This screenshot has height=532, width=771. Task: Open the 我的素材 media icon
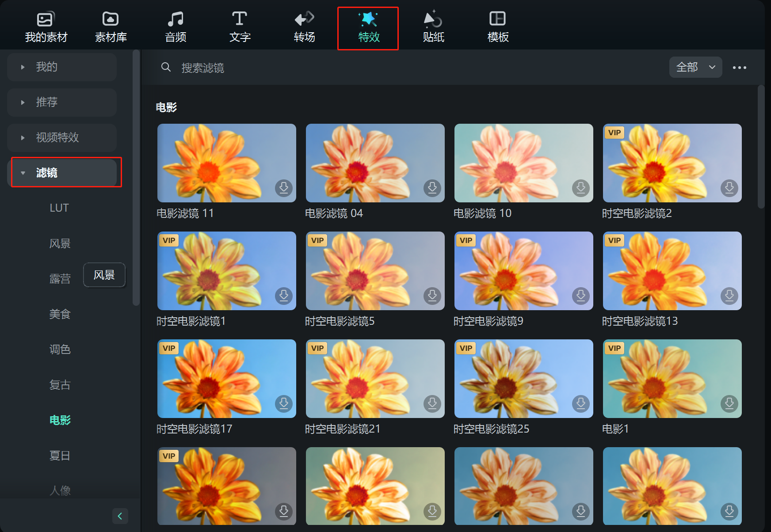45,19
